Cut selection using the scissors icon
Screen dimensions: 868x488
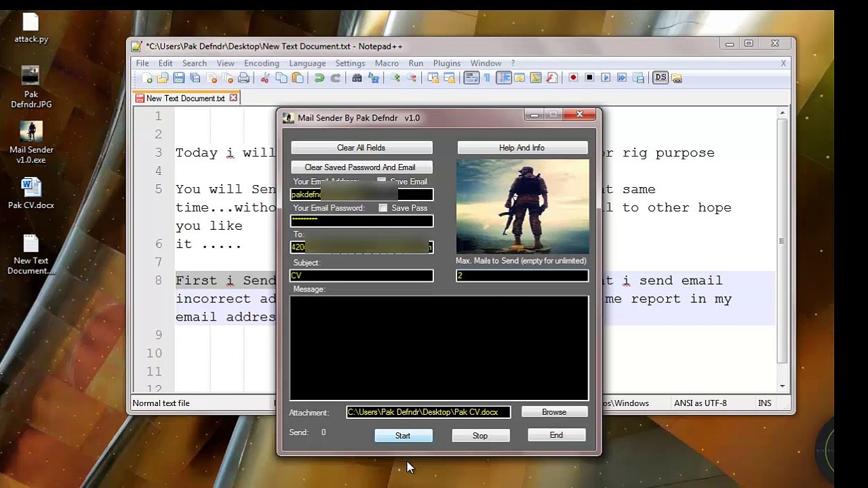point(264,78)
